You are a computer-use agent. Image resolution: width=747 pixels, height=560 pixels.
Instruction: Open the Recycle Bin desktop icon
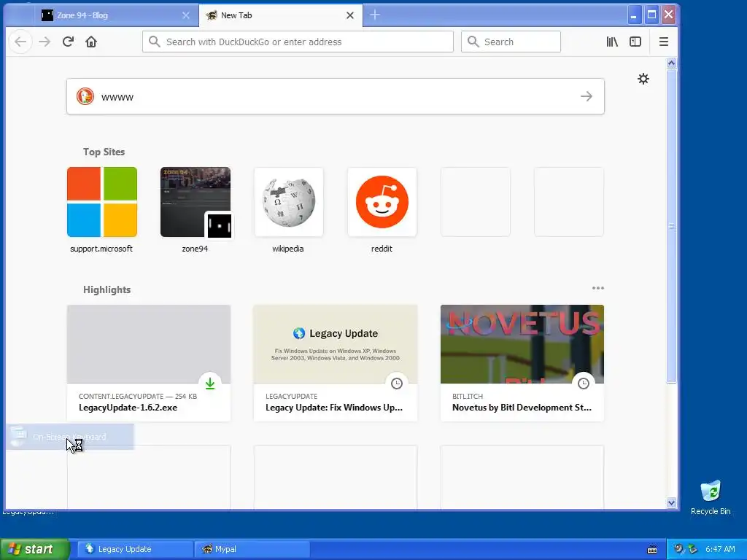(711, 497)
